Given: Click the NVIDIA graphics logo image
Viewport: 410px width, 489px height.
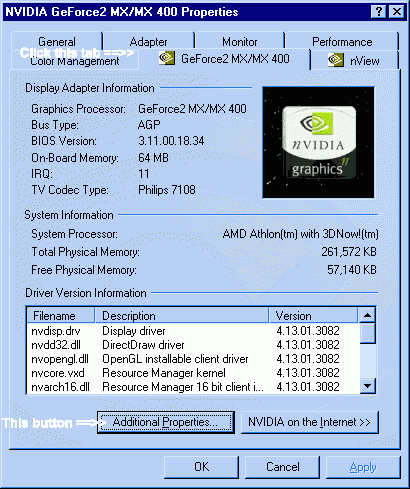Looking at the screenshot, I should [x=318, y=142].
